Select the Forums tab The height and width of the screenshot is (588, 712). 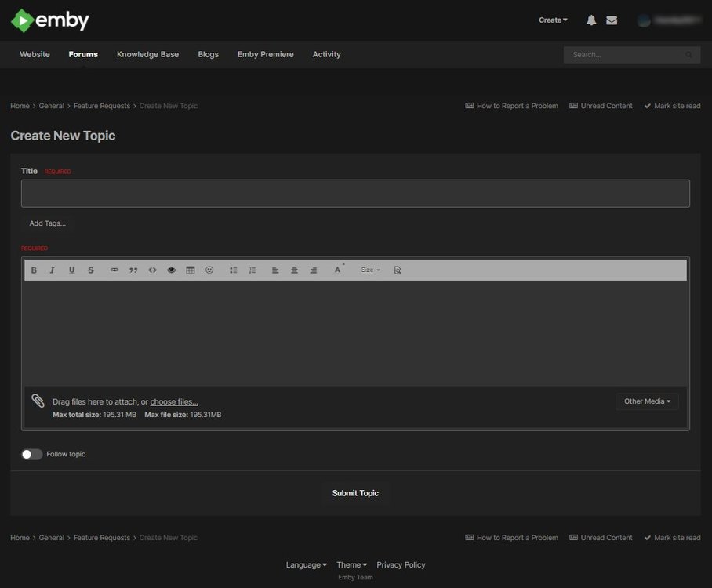pyautogui.click(x=83, y=54)
